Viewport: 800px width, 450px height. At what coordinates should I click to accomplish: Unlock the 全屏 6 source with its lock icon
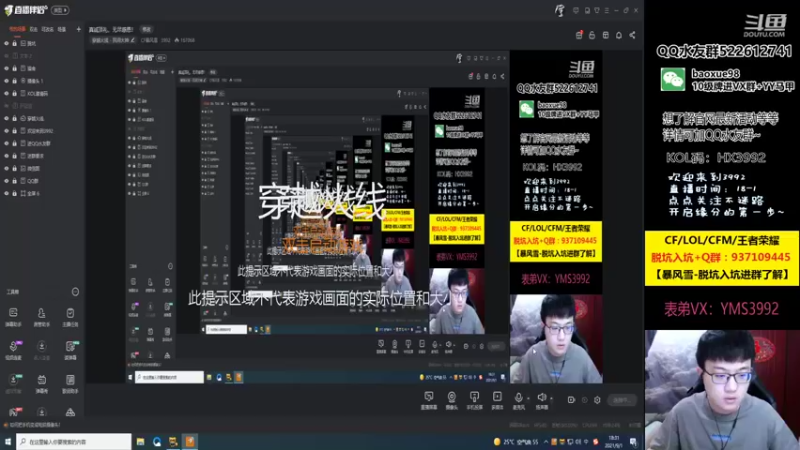coord(14,193)
